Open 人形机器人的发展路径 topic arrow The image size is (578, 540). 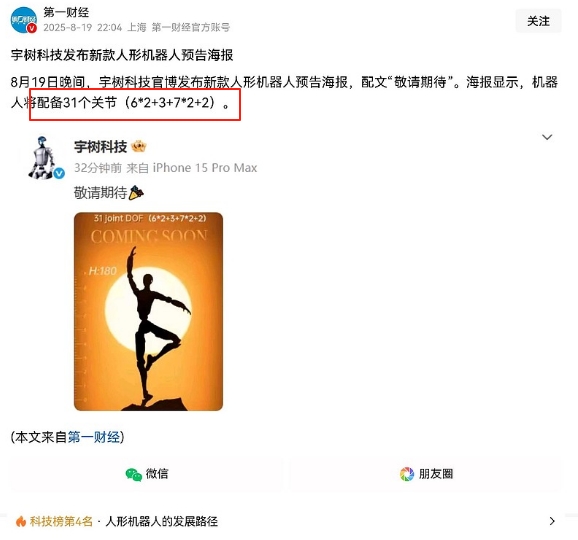(x=552, y=521)
